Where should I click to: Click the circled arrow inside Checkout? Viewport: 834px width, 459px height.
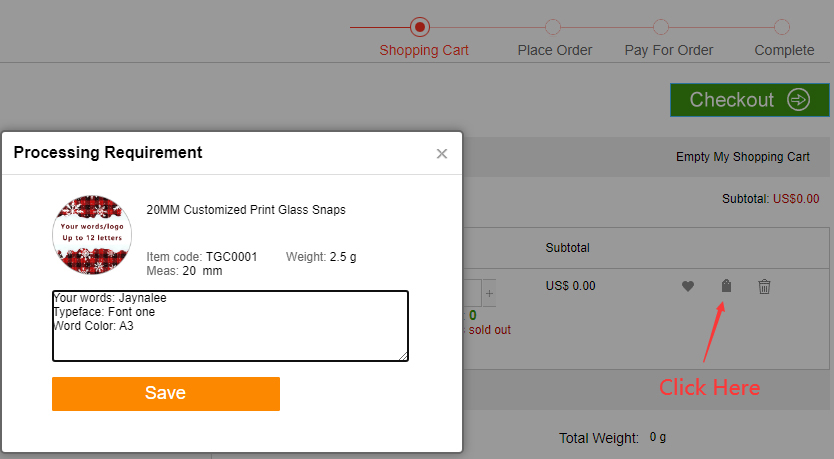[798, 100]
